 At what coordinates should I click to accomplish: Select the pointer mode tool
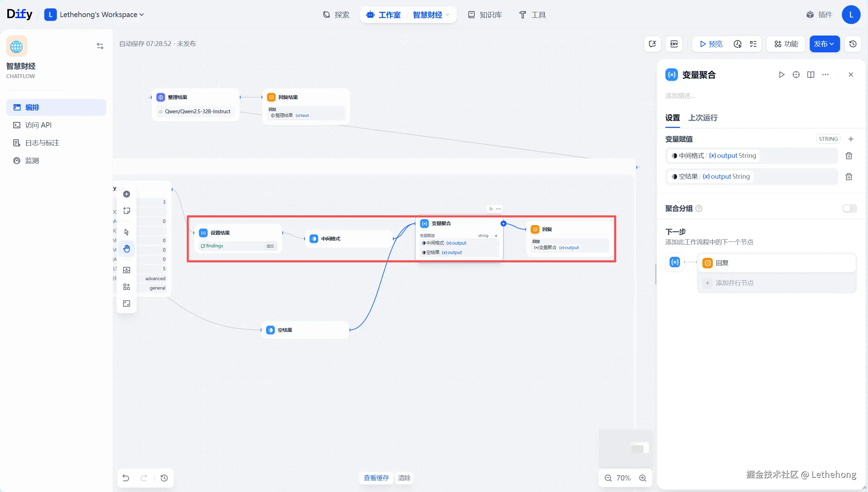click(x=127, y=232)
